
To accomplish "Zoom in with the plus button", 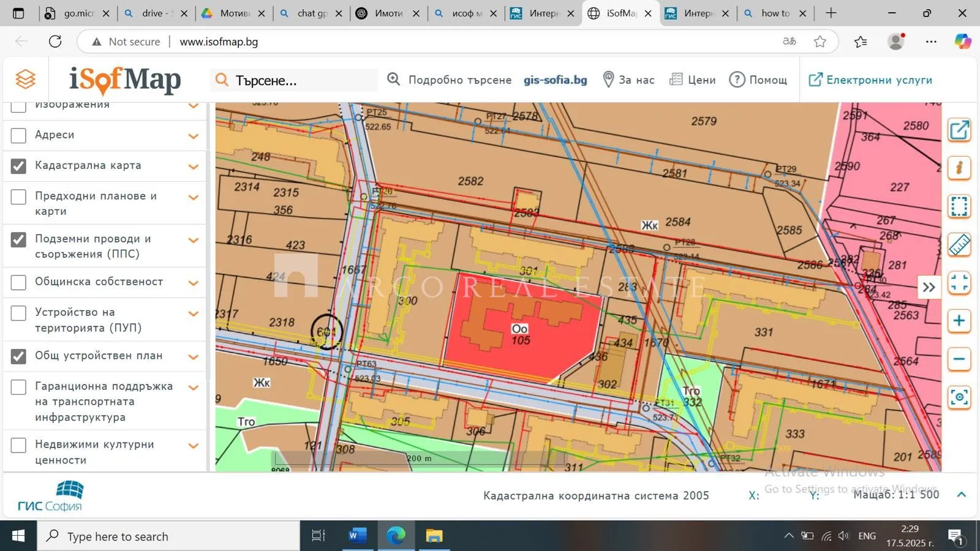I will pyautogui.click(x=959, y=321).
